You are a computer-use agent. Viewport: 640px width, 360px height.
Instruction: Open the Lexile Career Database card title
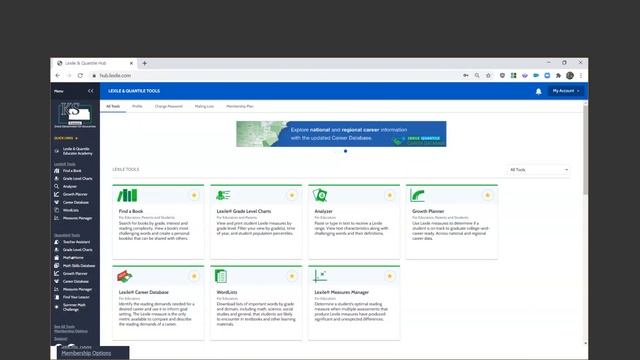pos(143,292)
